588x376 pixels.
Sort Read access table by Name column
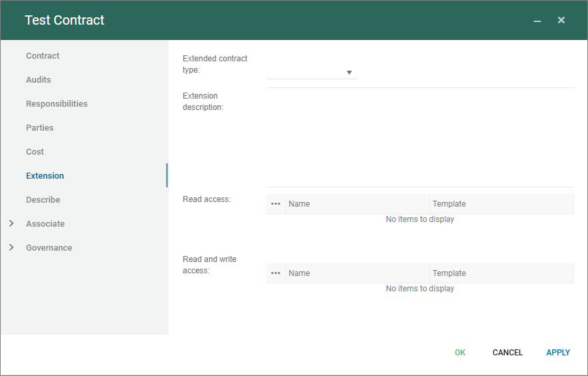[357, 204]
